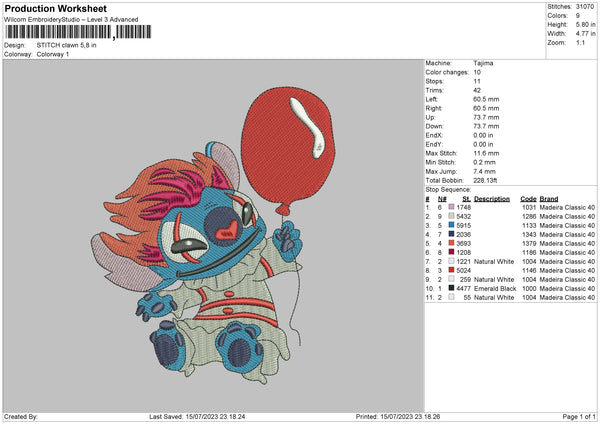The image size is (600, 424).
Task: Click the 'Stops:' label
Action: coord(435,81)
